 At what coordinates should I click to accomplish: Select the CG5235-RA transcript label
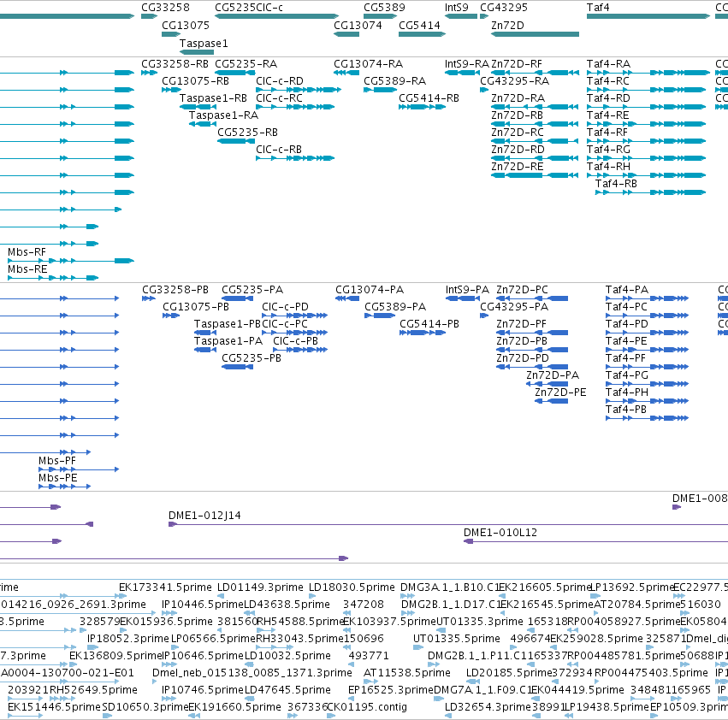246,63
